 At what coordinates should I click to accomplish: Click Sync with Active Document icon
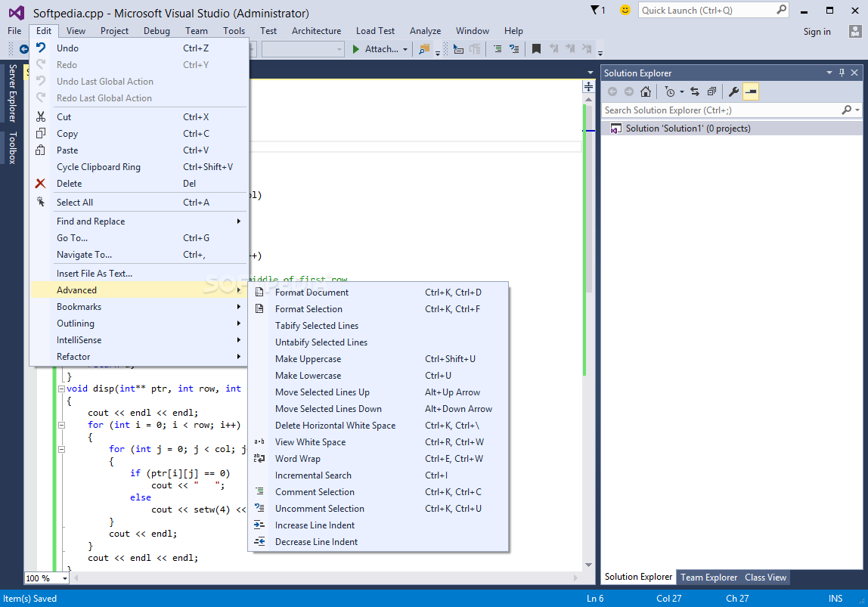pyautogui.click(x=695, y=92)
